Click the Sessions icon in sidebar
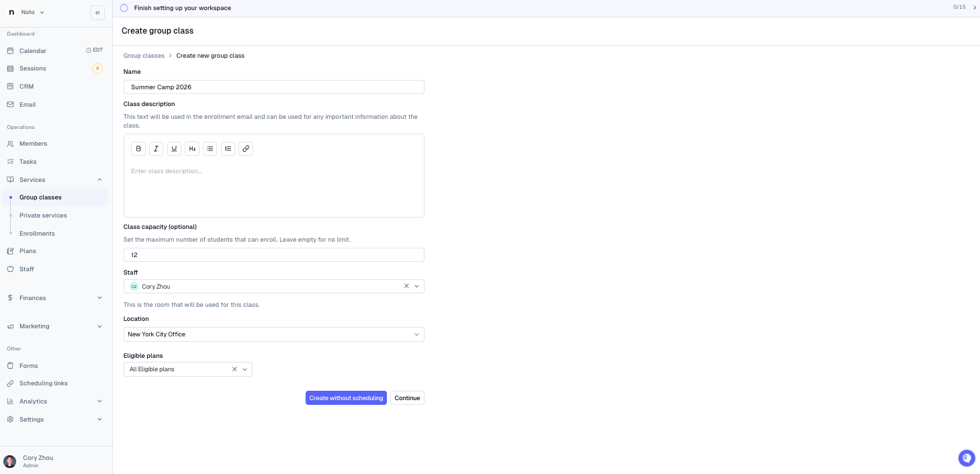This screenshot has height=474, width=980. tap(10, 68)
